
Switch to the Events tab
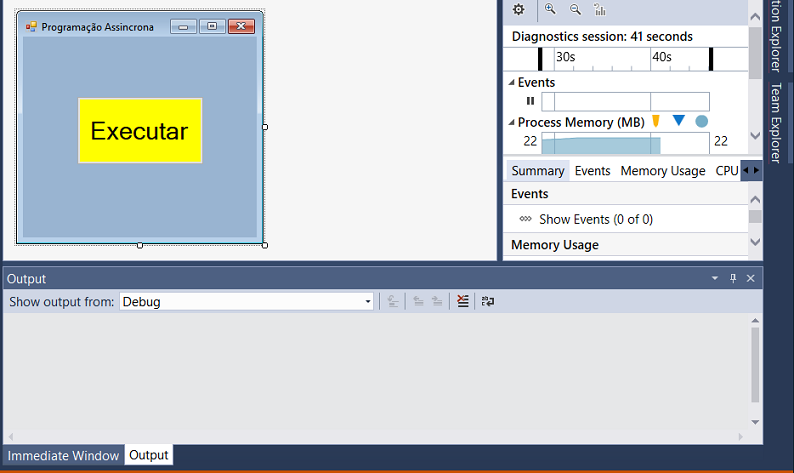point(592,171)
